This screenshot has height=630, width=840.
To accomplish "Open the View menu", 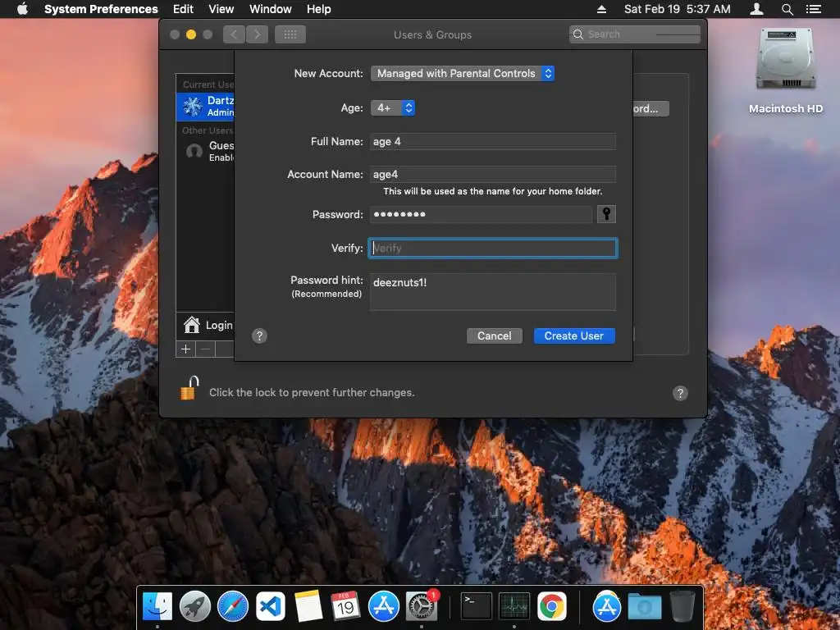I will pyautogui.click(x=221, y=9).
